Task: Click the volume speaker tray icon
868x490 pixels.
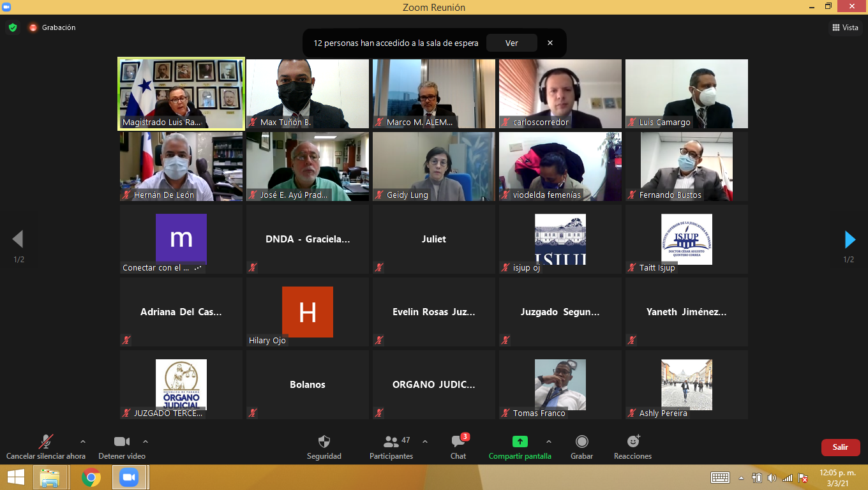Action: 772,477
